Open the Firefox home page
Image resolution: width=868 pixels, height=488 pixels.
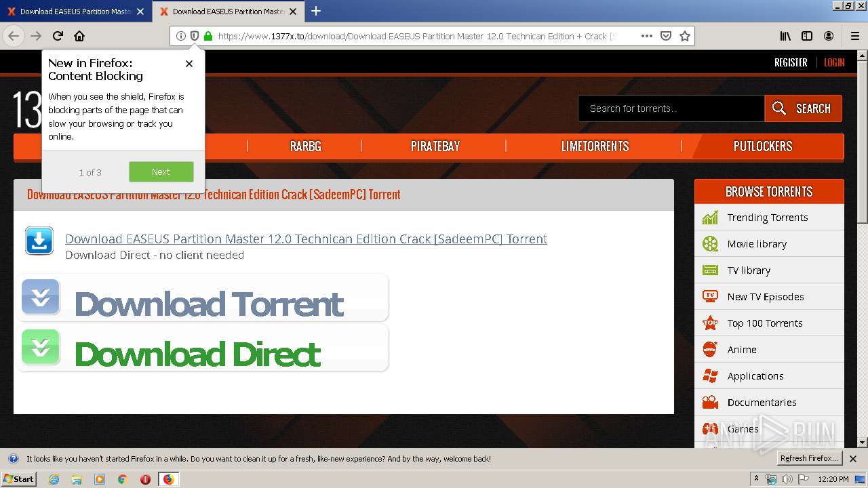tap(79, 36)
